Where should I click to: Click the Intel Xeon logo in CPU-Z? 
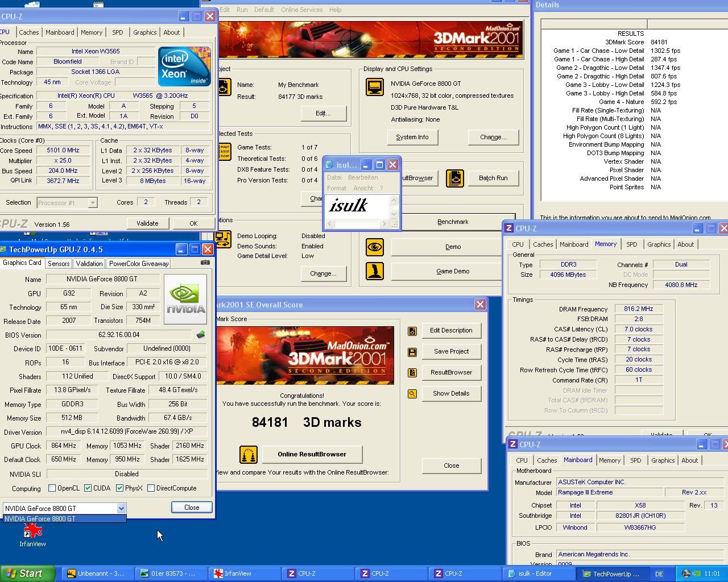pos(184,66)
